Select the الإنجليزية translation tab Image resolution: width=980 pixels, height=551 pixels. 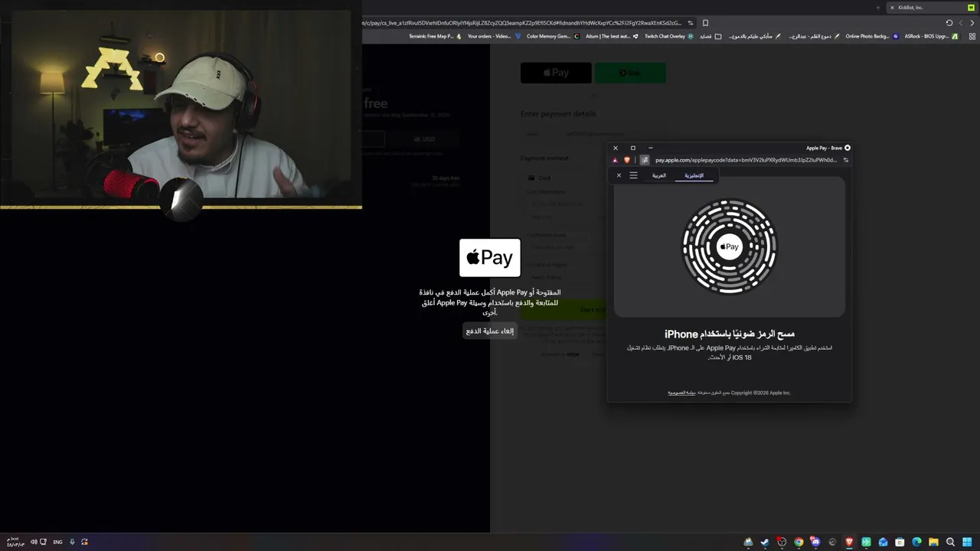click(694, 175)
